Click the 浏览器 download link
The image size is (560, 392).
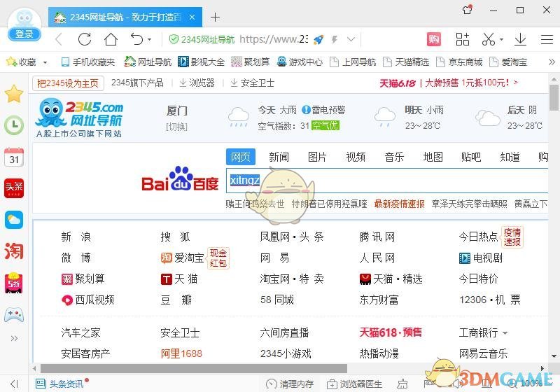[x=197, y=83]
